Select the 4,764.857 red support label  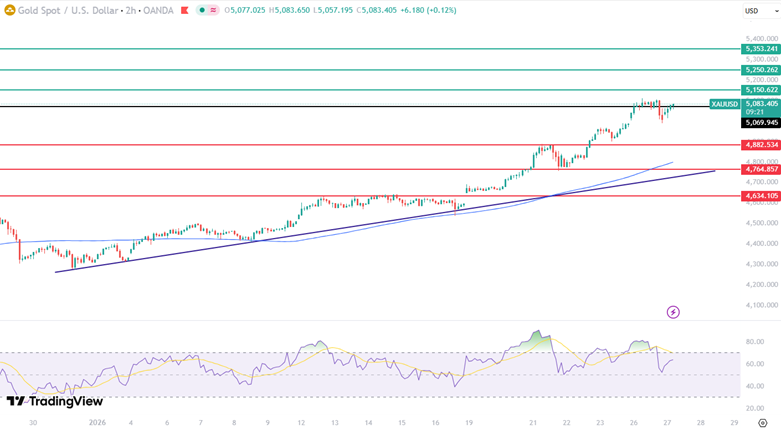[x=760, y=169]
